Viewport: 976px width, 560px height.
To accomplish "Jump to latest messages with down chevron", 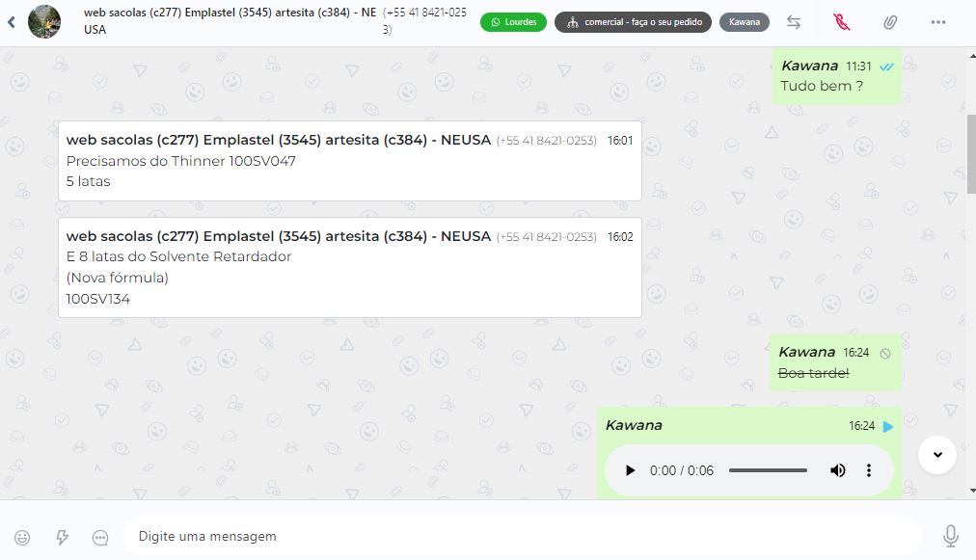I will 937,455.
